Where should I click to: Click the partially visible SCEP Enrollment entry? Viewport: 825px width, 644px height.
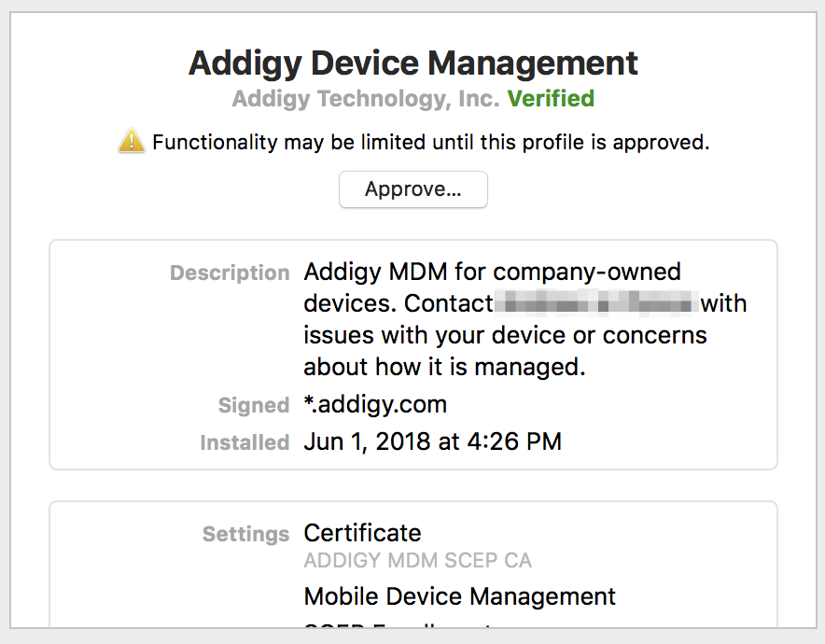(x=398, y=625)
